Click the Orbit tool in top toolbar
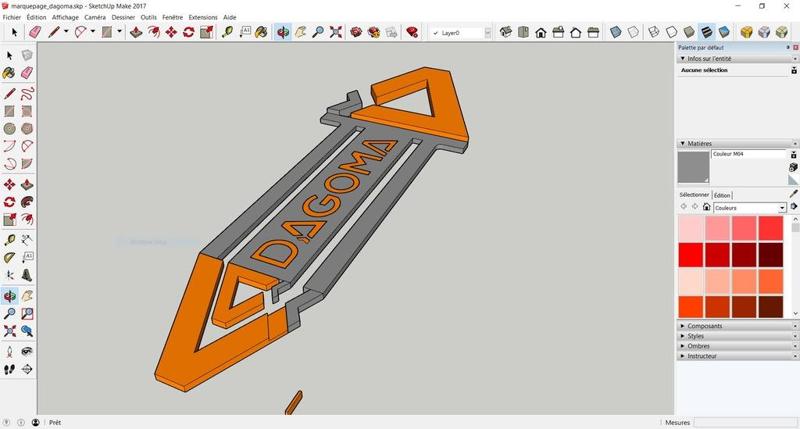The width and height of the screenshot is (800, 429). (x=283, y=32)
